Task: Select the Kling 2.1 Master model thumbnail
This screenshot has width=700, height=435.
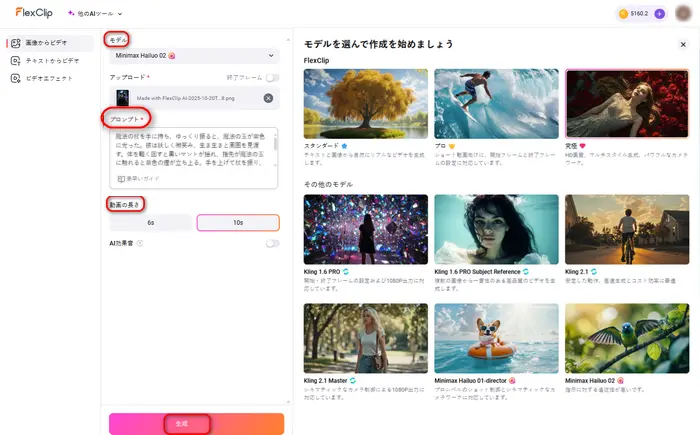Action: [x=365, y=337]
